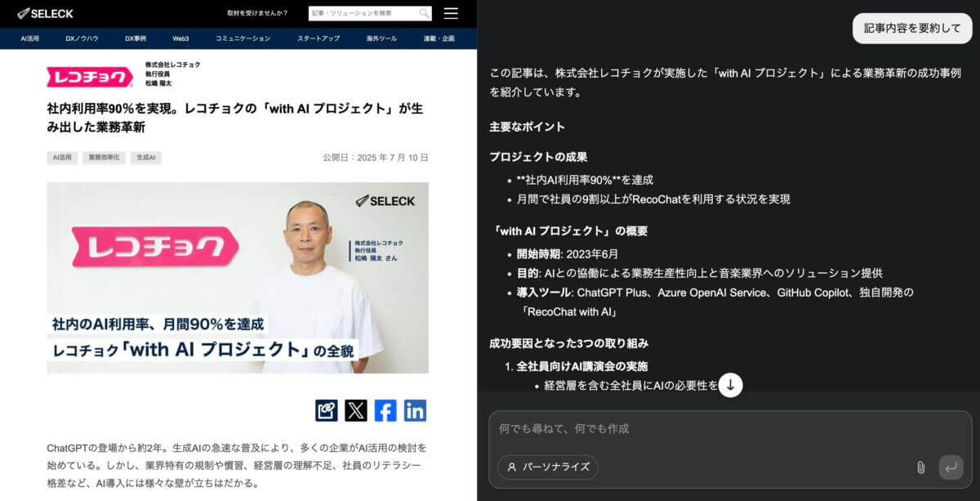Click 成功要因となった3つの取り組み heading
This screenshot has width=980, height=501.
(x=569, y=343)
